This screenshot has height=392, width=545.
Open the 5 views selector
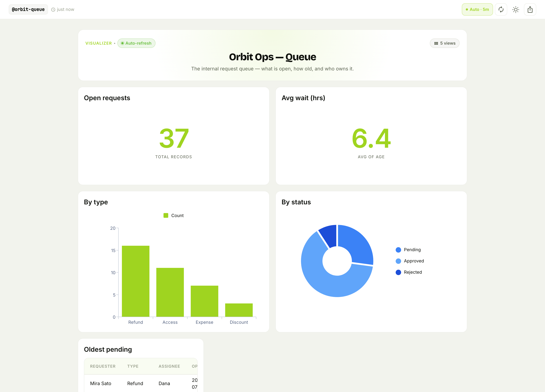click(444, 43)
